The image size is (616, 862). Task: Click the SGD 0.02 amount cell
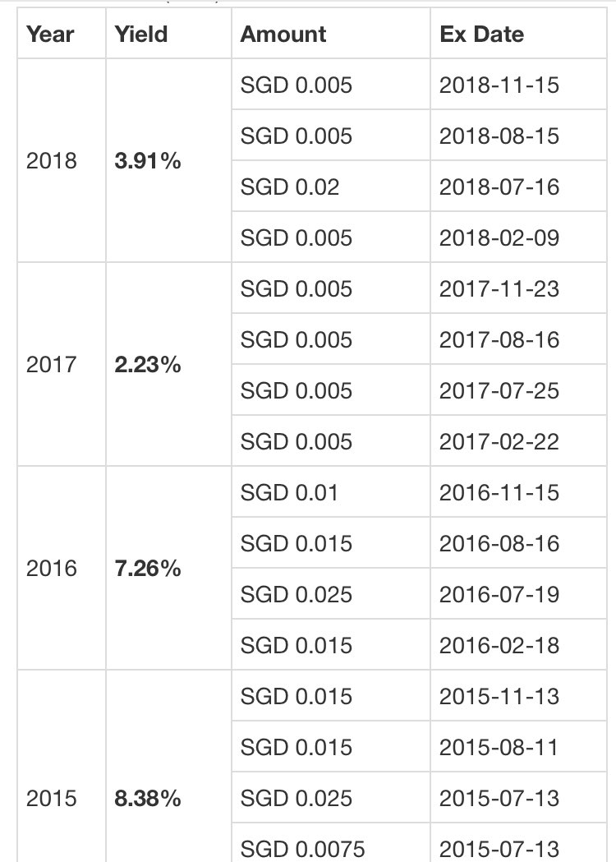click(x=290, y=187)
